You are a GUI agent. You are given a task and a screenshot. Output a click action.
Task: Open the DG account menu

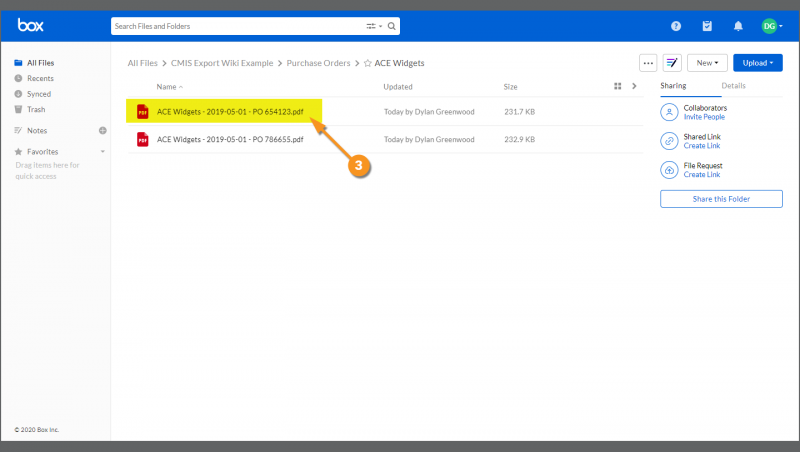771,26
